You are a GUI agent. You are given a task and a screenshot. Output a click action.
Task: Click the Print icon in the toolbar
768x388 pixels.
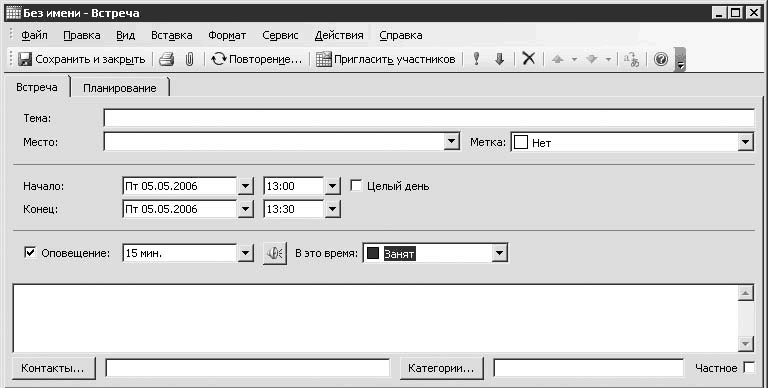(x=167, y=59)
